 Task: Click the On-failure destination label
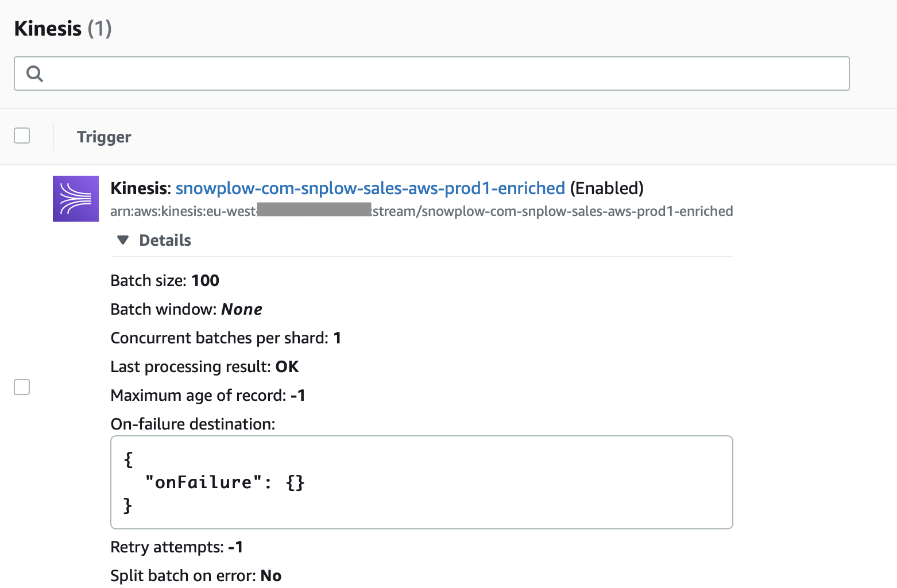pos(193,424)
